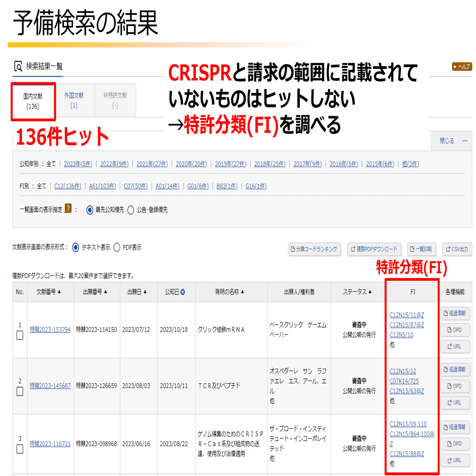Check the checkbox for row 1
Image resolution: width=476 pixels, height=476 pixels.
[x=20, y=335]
